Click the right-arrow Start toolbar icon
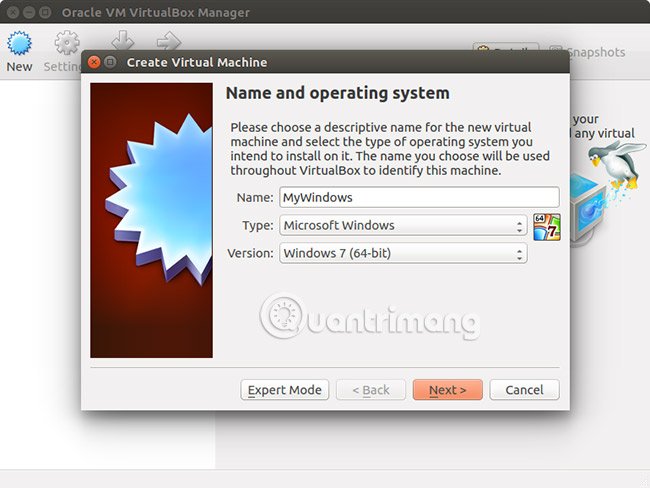 pyautogui.click(x=169, y=41)
